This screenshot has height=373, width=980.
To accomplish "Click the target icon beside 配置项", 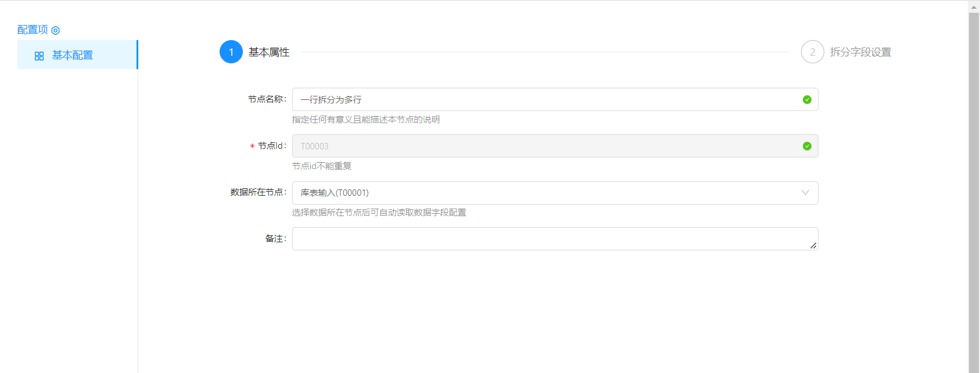I will tap(56, 30).
